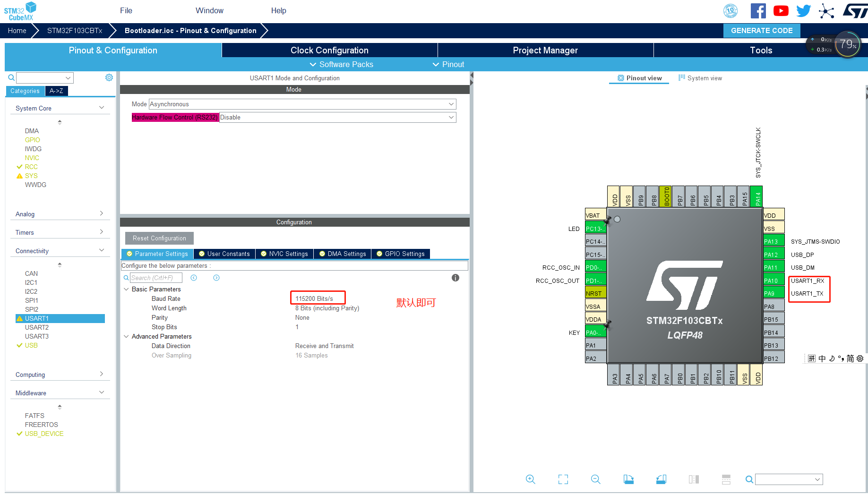Switch to the A->Z list tab
Viewport: 868px width, 494px height.
click(56, 91)
